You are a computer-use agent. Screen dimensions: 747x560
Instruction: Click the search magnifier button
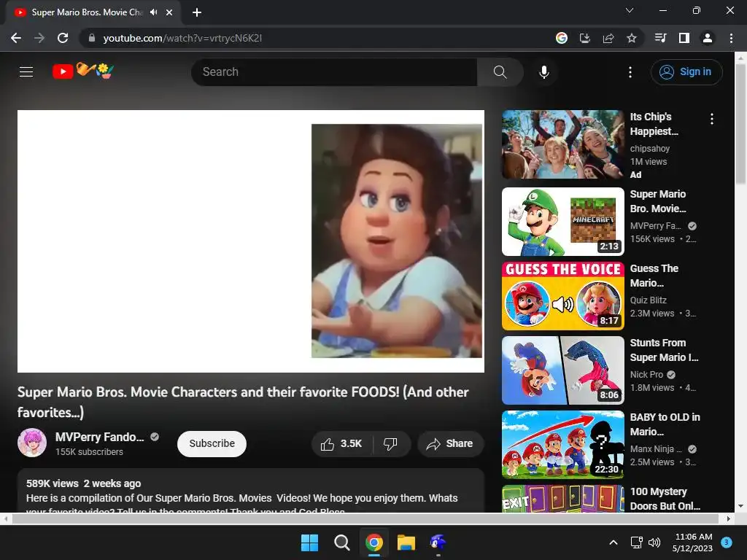click(500, 72)
